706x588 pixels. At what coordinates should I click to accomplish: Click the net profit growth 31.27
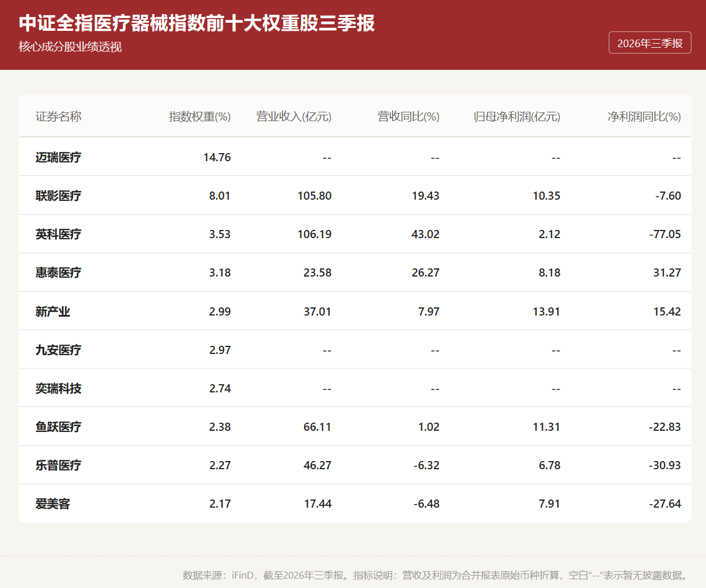668,272
